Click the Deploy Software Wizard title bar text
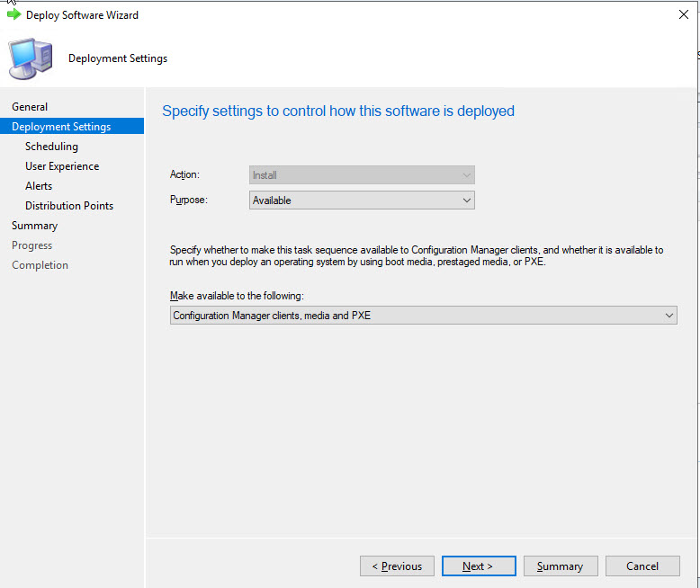 pos(82,15)
